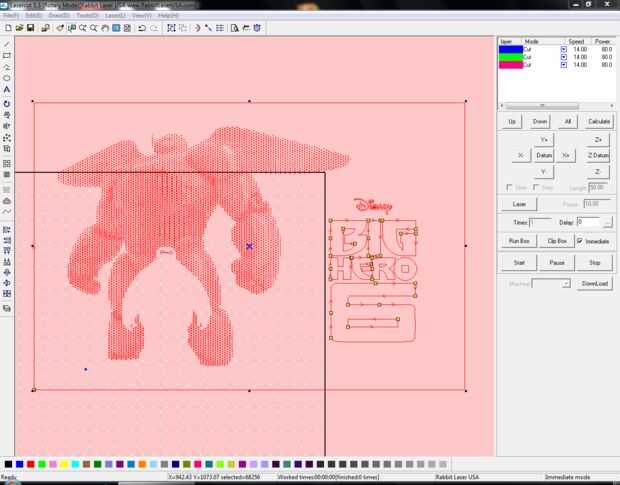
Task: Toggle the Step checkbox
Action: [x=536, y=187]
